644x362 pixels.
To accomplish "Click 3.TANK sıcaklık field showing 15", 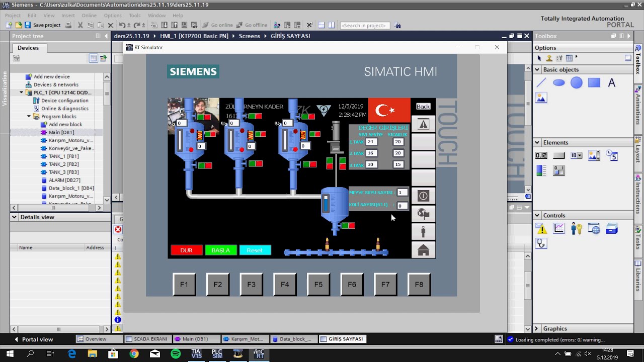I will click(x=398, y=165).
